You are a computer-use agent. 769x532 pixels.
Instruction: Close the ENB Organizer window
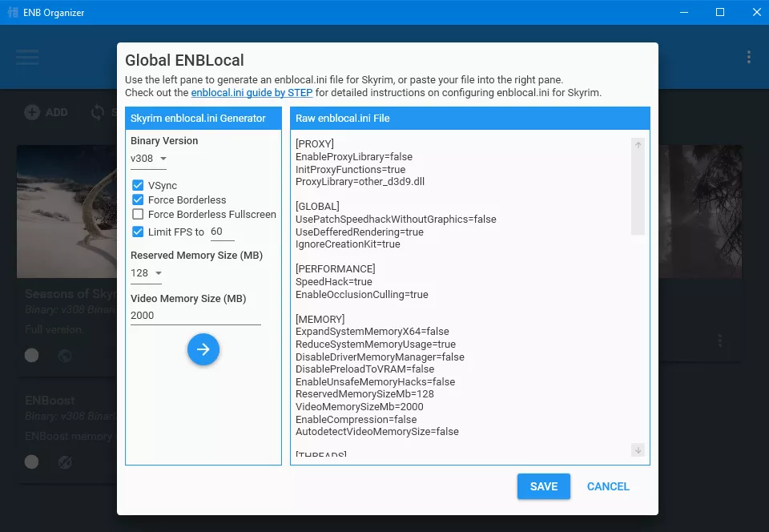click(757, 12)
